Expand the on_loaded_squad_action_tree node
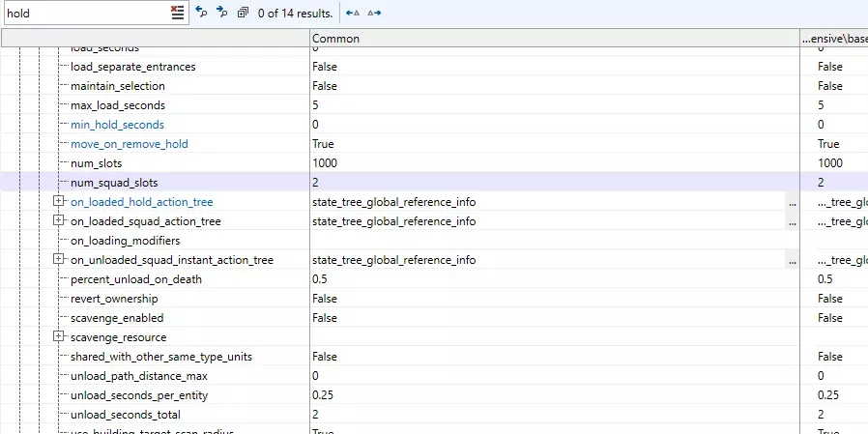The width and height of the screenshot is (868, 434). [59, 221]
